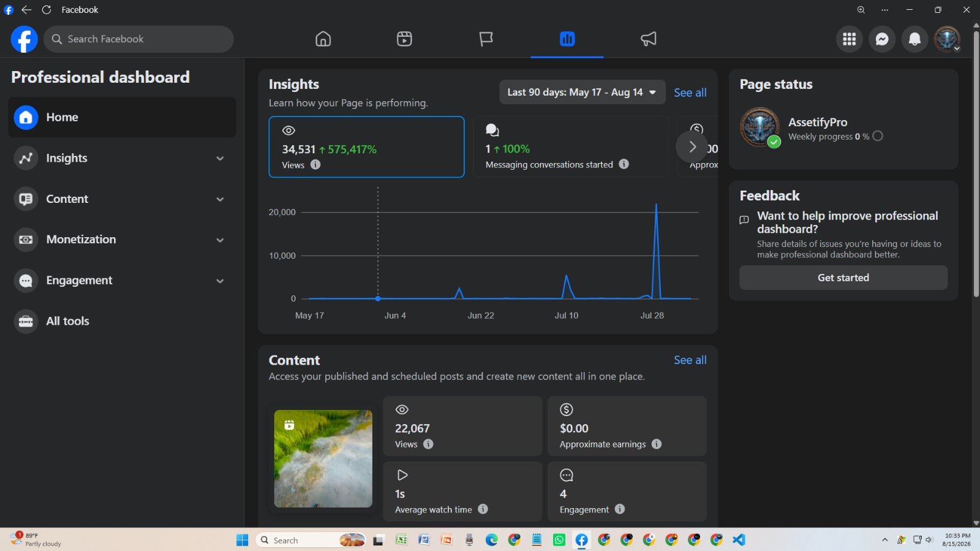This screenshot has width=980, height=551.
Task: Open the Facebook logo home link
Action: (x=24, y=39)
